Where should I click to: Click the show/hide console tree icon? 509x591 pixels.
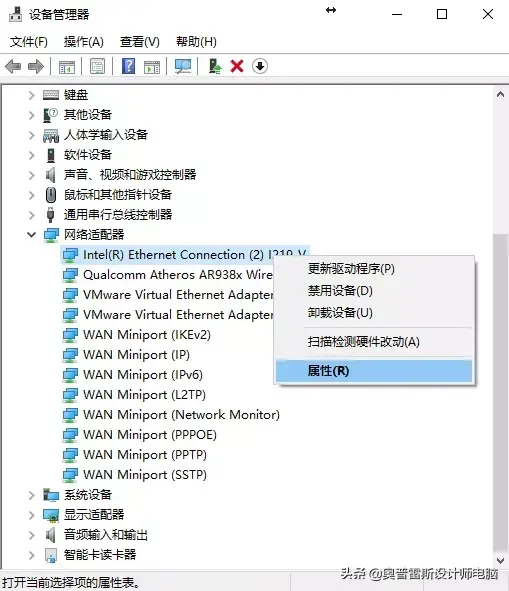point(67,67)
